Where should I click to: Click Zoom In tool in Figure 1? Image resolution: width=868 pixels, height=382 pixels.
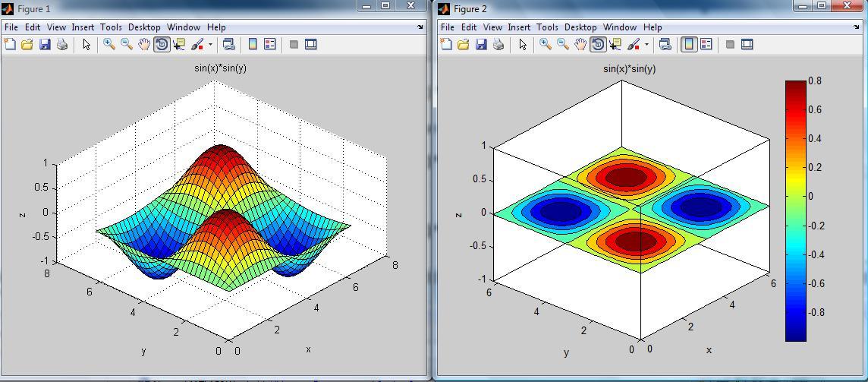click(x=109, y=45)
